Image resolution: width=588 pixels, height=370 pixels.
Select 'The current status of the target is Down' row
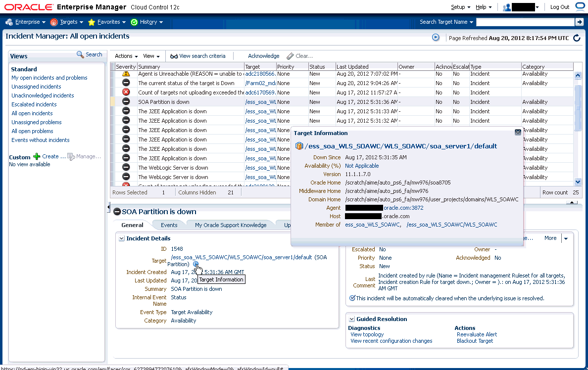click(x=342, y=83)
